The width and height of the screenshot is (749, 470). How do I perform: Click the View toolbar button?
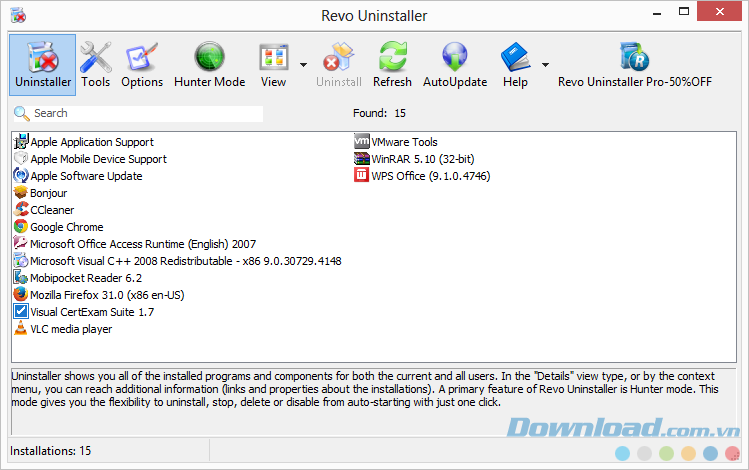pyautogui.click(x=273, y=65)
